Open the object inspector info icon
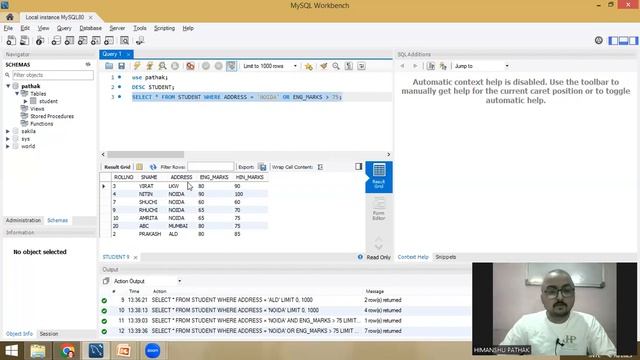 (40, 40)
